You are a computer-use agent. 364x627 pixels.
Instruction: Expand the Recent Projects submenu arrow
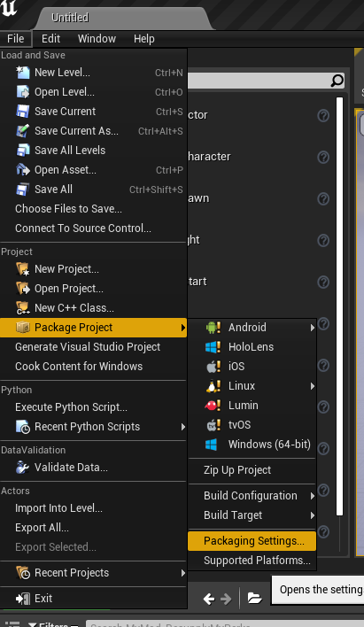pyautogui.click(x=182, y=573)
